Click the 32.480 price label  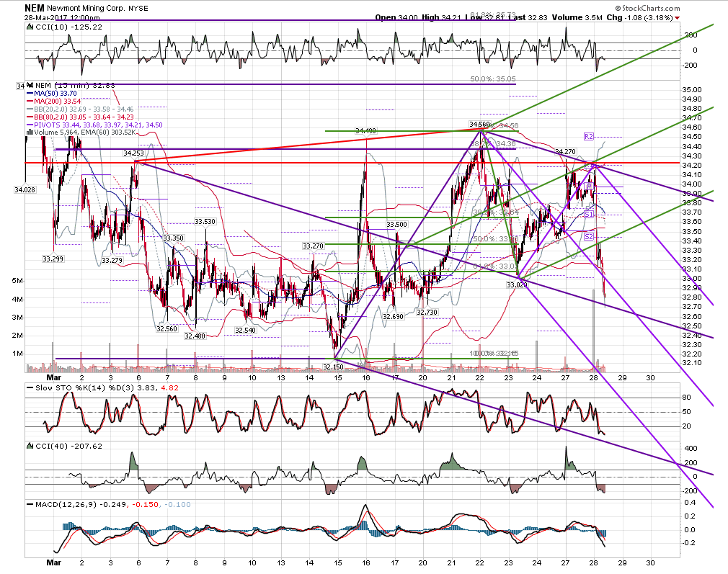[x=195, y=336]
